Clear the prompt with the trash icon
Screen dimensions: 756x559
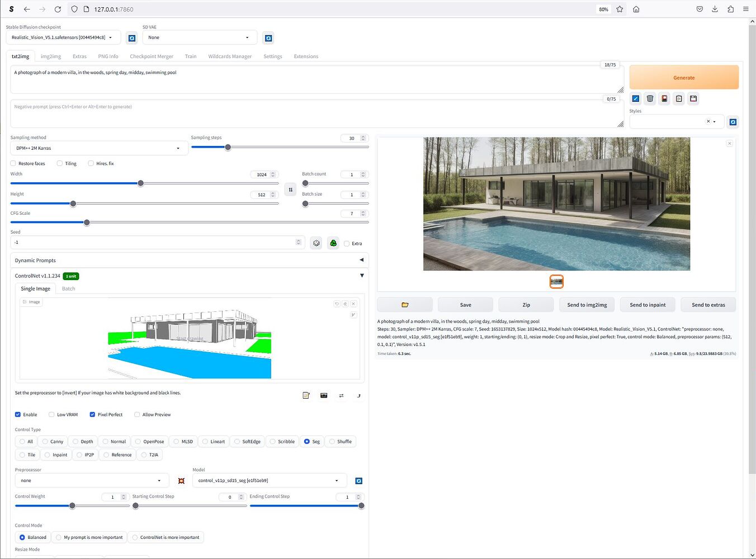650,98
